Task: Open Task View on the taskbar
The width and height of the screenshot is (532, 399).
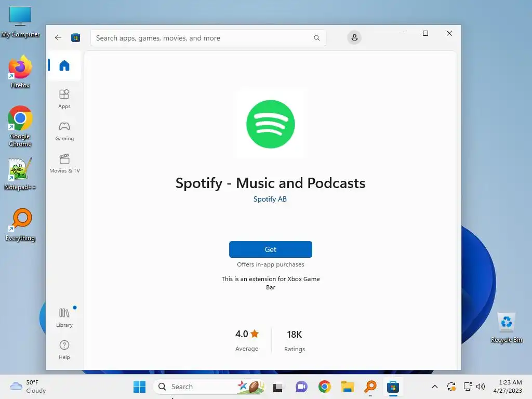Action: [277, 387]
